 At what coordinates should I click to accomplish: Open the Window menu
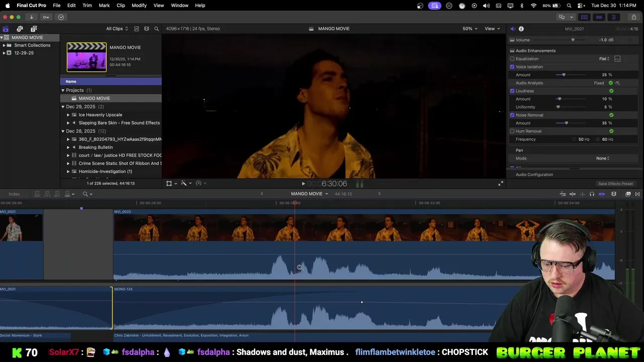[x=180, y=6]
